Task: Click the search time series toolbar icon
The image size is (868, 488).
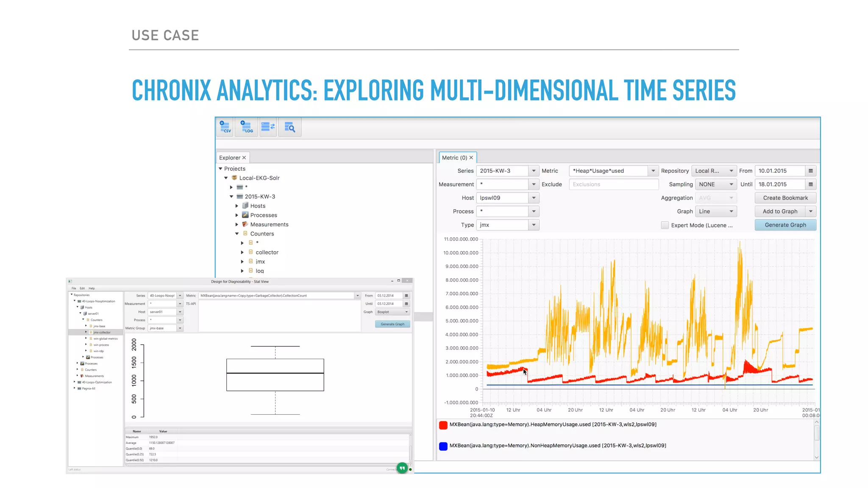Action: point(290,127)
